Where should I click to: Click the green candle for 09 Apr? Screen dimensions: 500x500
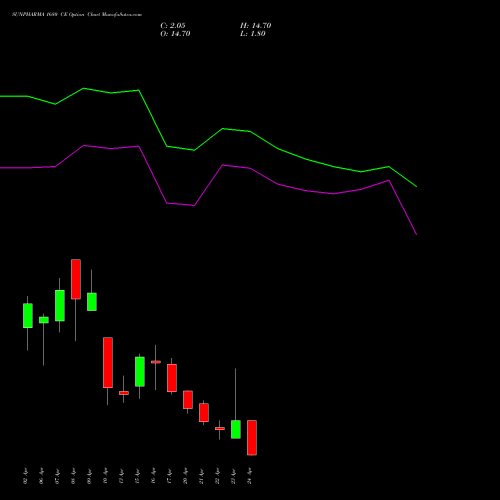click(92, 302)
